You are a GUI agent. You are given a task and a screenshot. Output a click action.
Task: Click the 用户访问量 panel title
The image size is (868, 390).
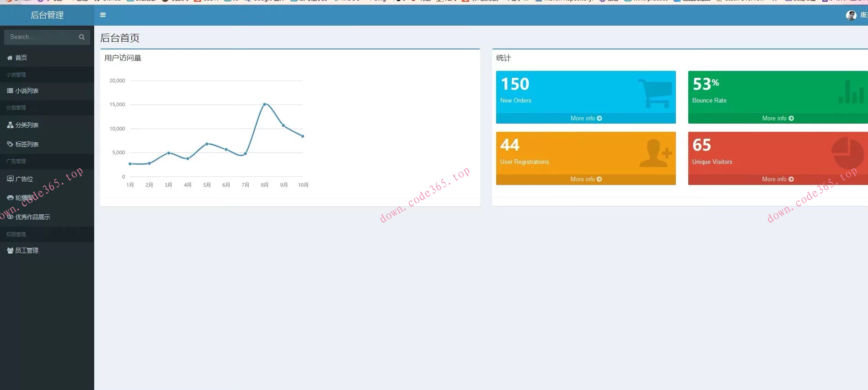pos(123,58)
